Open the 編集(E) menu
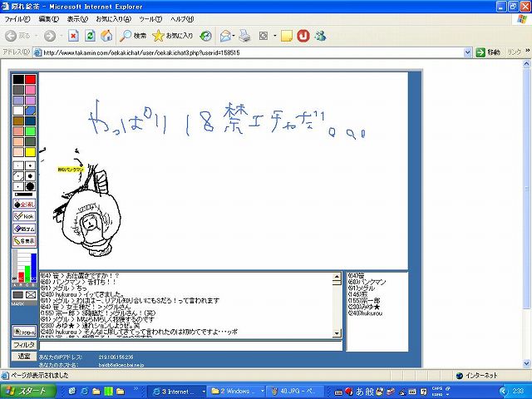The height and width of the screenshot is (399, 532). click(x=48, y=19)
